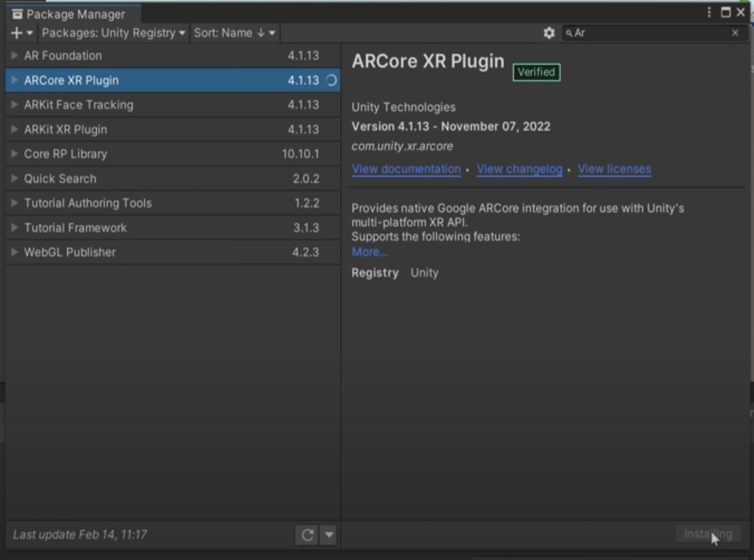
Task: Click the 4.2.3 version of WebGL Publisher
Action: tap(306, 252)
